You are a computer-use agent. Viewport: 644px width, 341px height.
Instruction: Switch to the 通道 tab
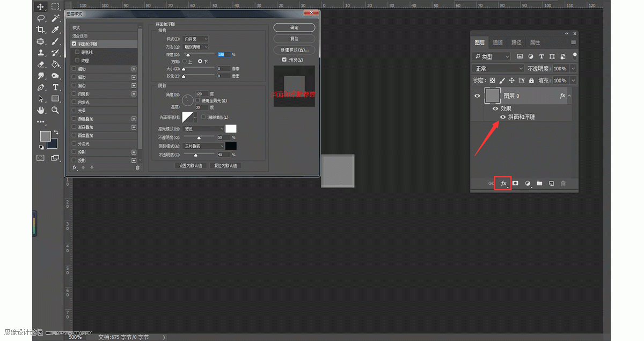pyautogui.click(x=497, y=42)
